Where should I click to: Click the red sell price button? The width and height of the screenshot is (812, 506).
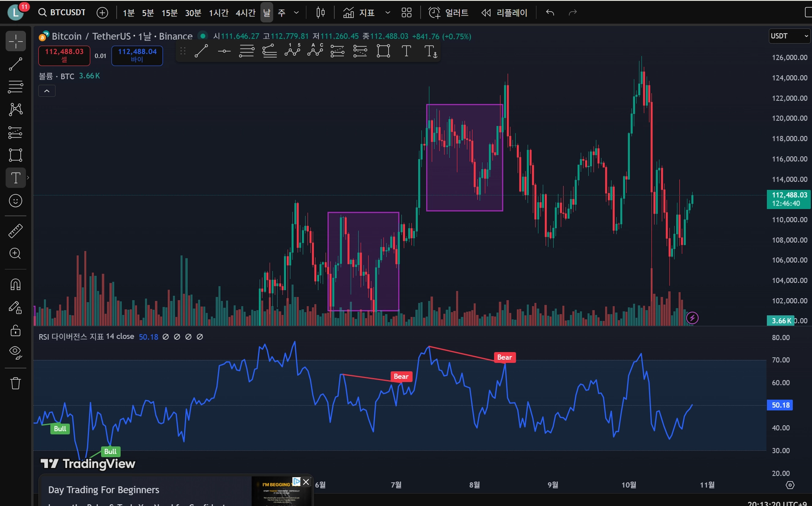point(64,55)
